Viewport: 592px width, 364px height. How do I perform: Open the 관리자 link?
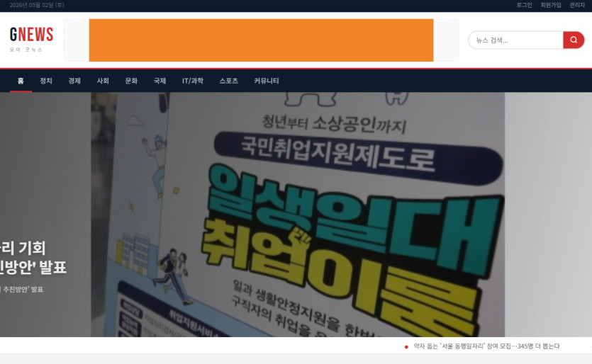click(x=577, y=5)
